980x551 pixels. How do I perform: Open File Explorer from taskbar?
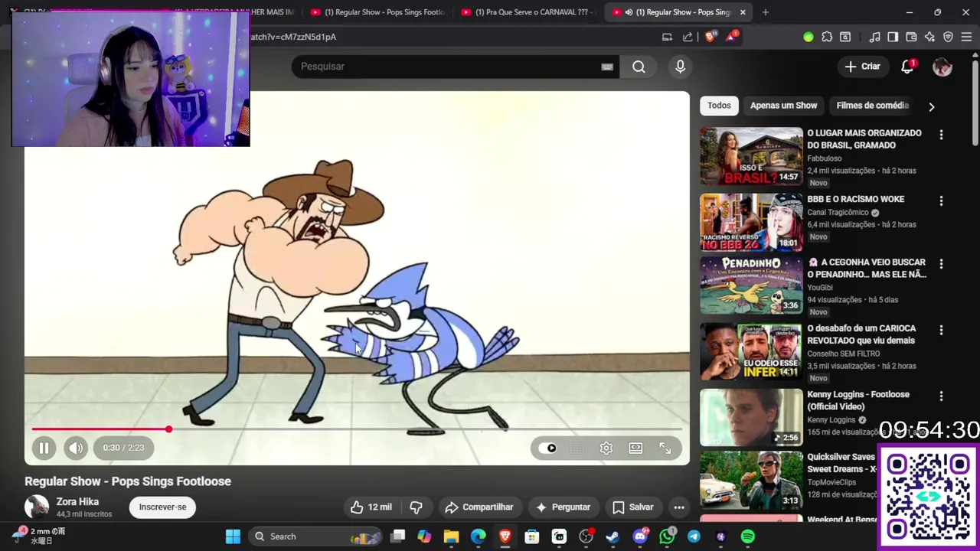point(451,536)
